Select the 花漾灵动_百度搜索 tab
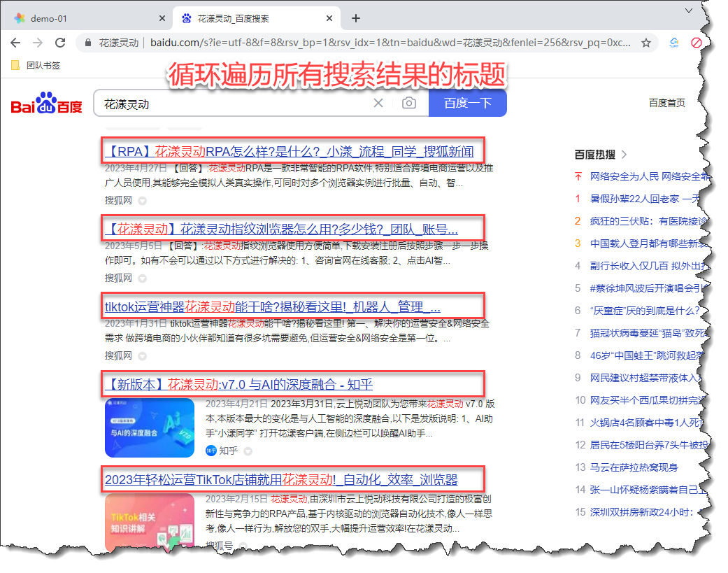This screenshot has width=728, height=573. (x=257, y=18)
